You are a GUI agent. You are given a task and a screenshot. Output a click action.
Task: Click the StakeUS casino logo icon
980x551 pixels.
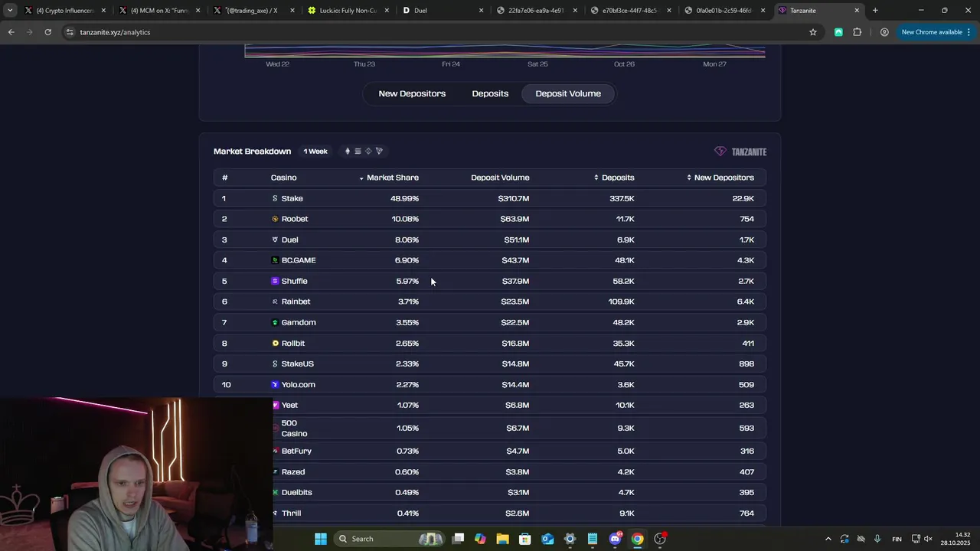[275, 364]
